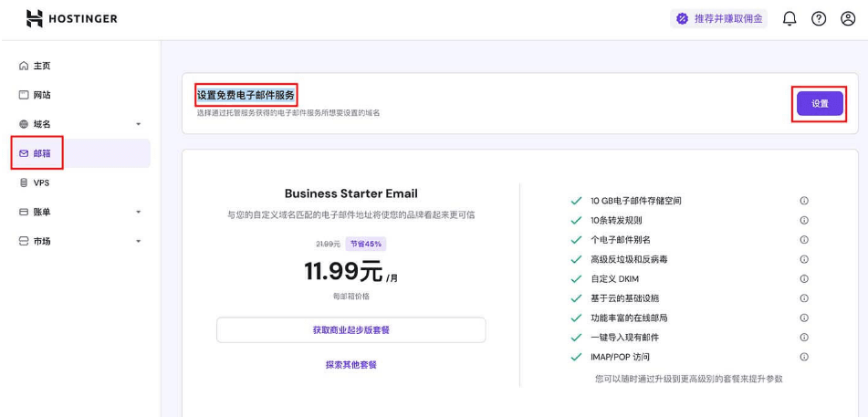
Task: Open the notifications bell
Action: point(790,18)
